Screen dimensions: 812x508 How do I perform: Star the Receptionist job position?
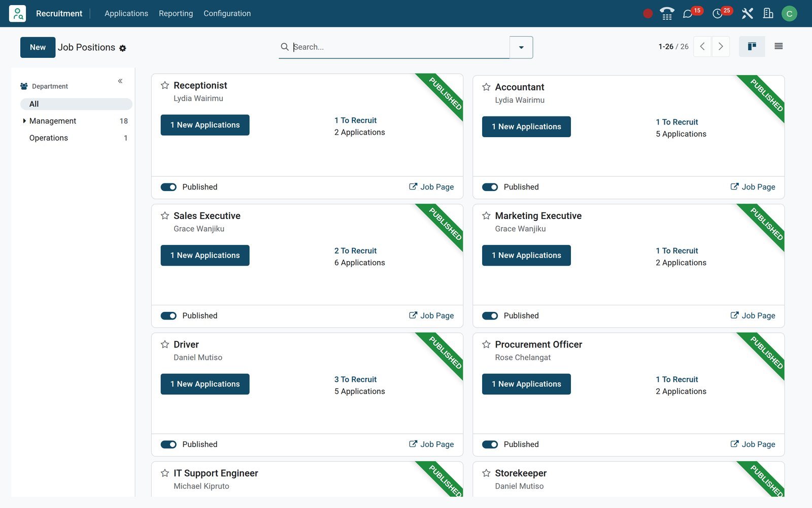click(165, 85)
